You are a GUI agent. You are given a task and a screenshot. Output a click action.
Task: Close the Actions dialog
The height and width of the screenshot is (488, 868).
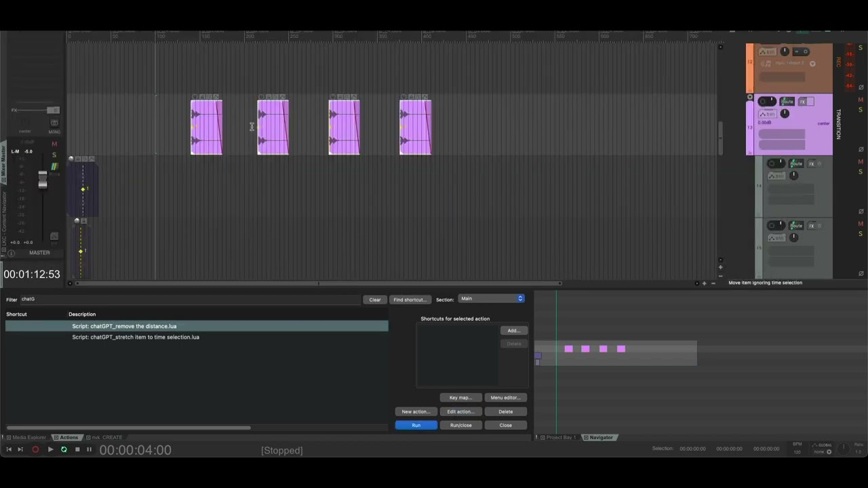(x=506, y=425)
